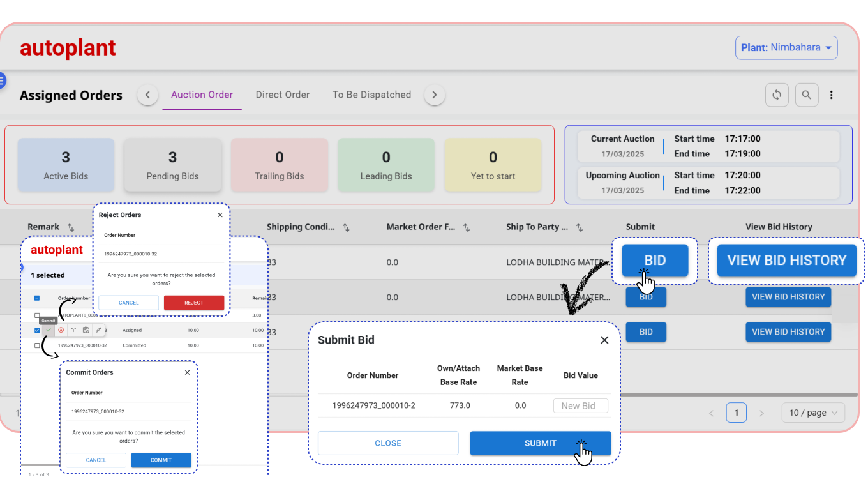The image size is (868, 477).
Task: Click the refresh icon button
Action: (x=777, y=95)
